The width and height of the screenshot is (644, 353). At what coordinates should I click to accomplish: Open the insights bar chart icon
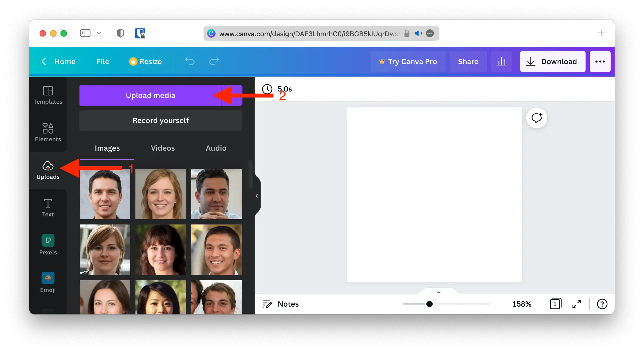tap(501, 62)
